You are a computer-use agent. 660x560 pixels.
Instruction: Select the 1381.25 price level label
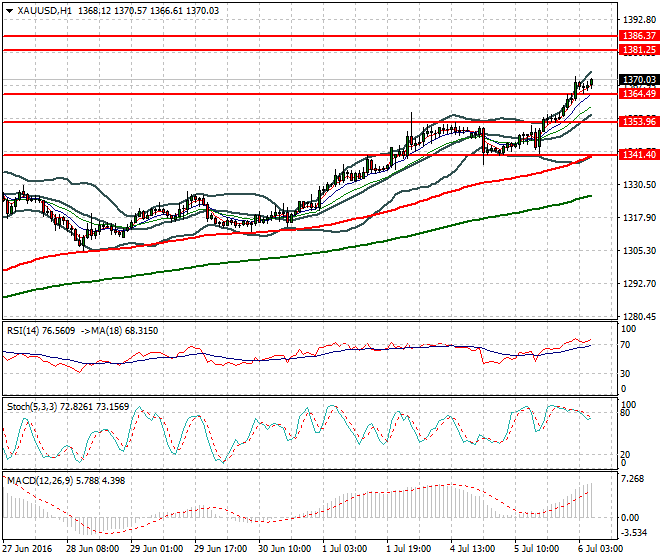click(639, 50)
